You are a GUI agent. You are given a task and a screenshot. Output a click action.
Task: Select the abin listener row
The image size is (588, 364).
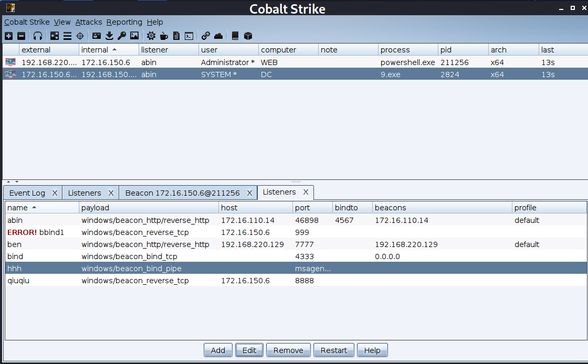click(x=296, y=220)
